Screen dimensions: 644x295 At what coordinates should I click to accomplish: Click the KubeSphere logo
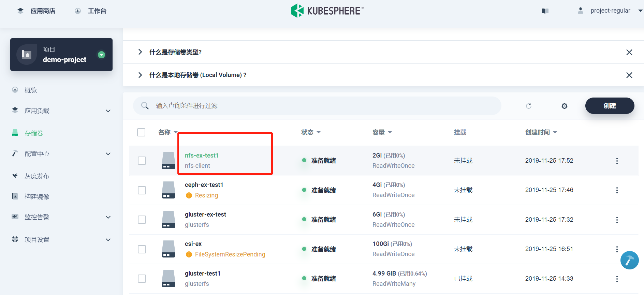(327, 11)
